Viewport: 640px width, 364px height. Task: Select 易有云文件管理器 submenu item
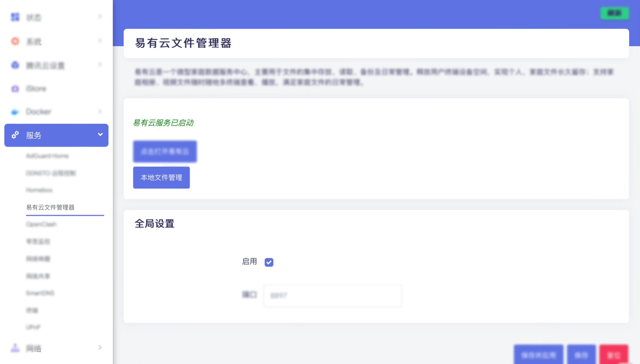(x=50, y=207)
